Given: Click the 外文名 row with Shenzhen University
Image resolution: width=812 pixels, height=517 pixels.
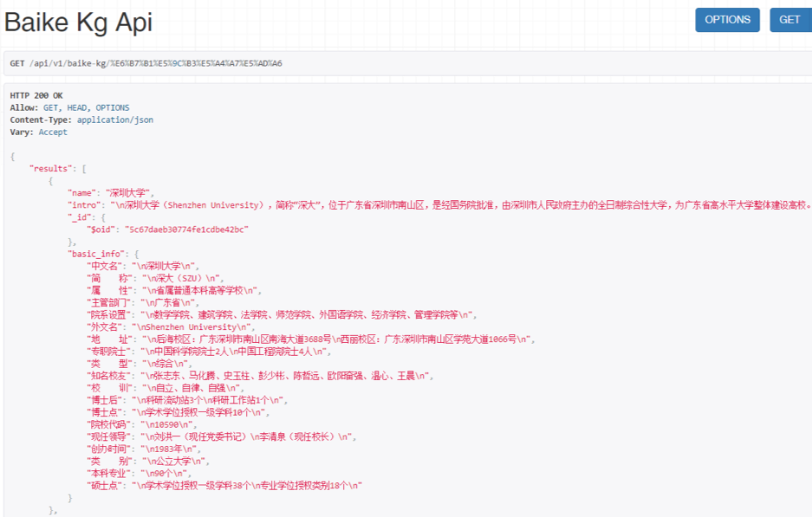Looking at the screenshot, I should coord(171,327).
